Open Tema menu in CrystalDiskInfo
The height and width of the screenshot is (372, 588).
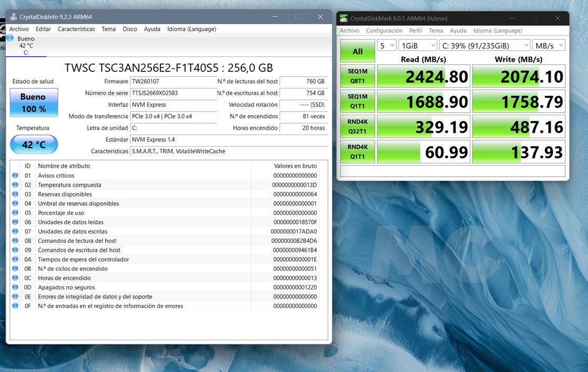pos(108,29)
